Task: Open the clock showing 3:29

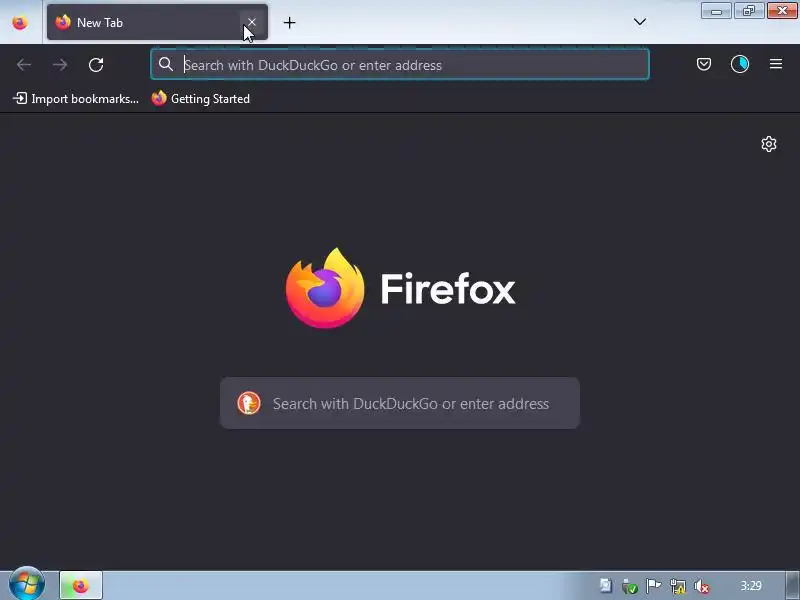Action: [751, 586]
